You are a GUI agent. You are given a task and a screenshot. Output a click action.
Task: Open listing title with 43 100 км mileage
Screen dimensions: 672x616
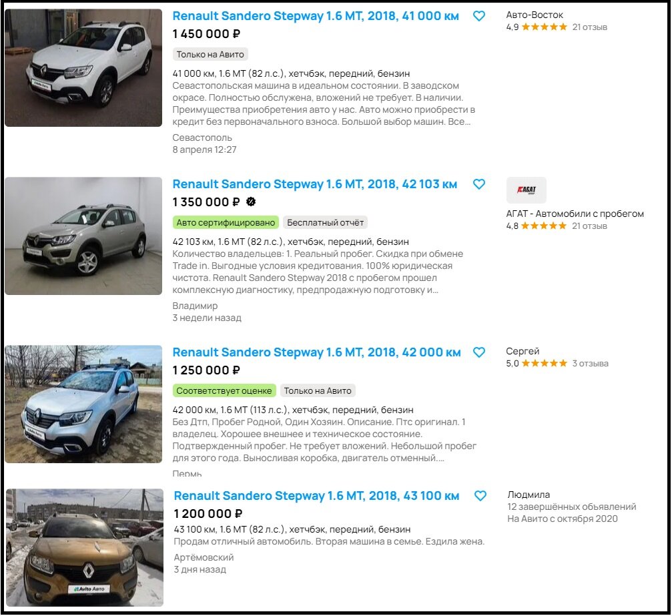coord(316,496)
